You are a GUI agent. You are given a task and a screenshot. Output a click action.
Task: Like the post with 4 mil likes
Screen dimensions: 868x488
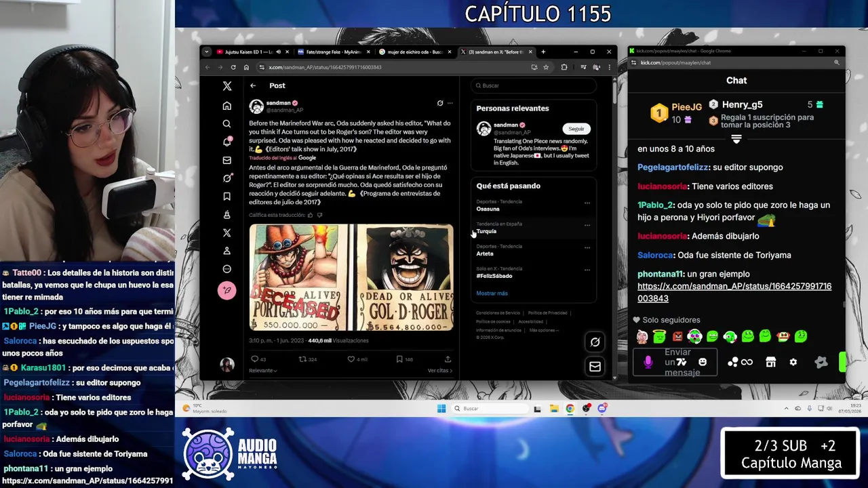(357, 359)
